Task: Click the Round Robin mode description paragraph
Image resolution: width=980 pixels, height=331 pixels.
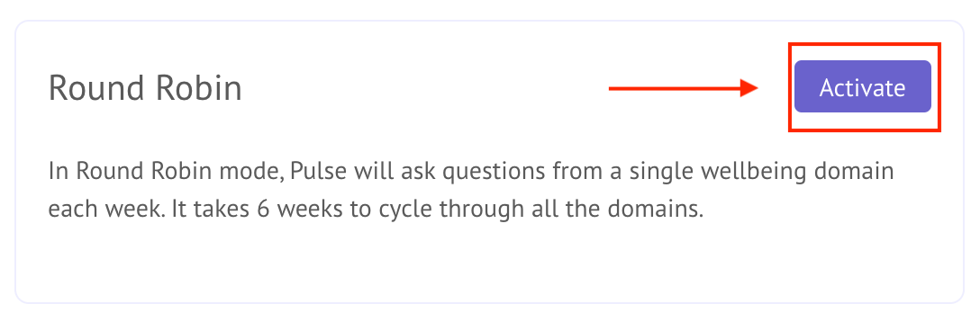Action: click(x=471, y=191)
